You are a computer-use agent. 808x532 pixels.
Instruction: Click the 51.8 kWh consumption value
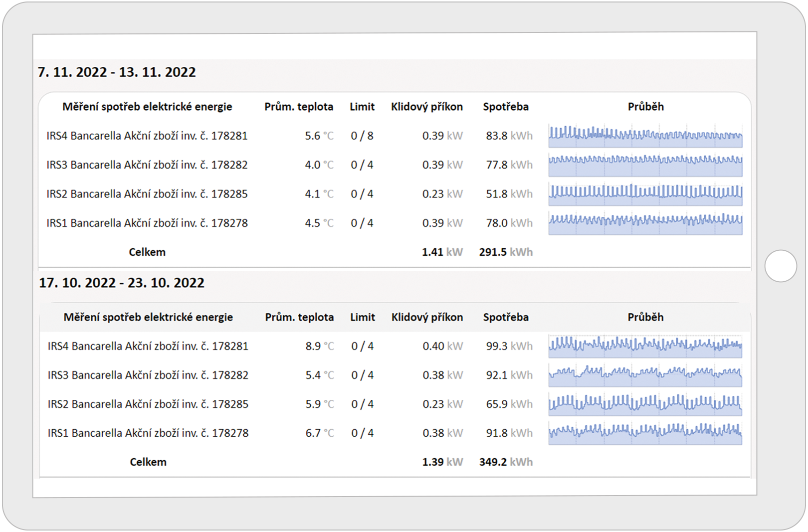[x=509, y=193]
